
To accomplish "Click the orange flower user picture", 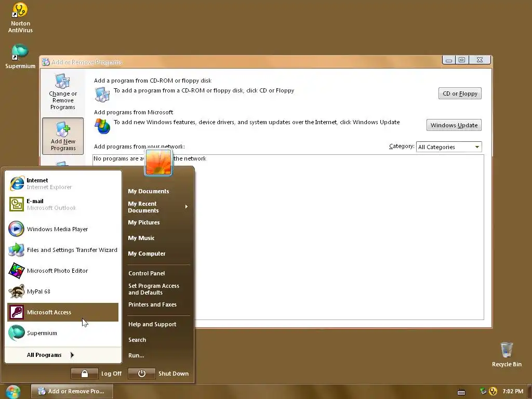I will click(158, 163).
